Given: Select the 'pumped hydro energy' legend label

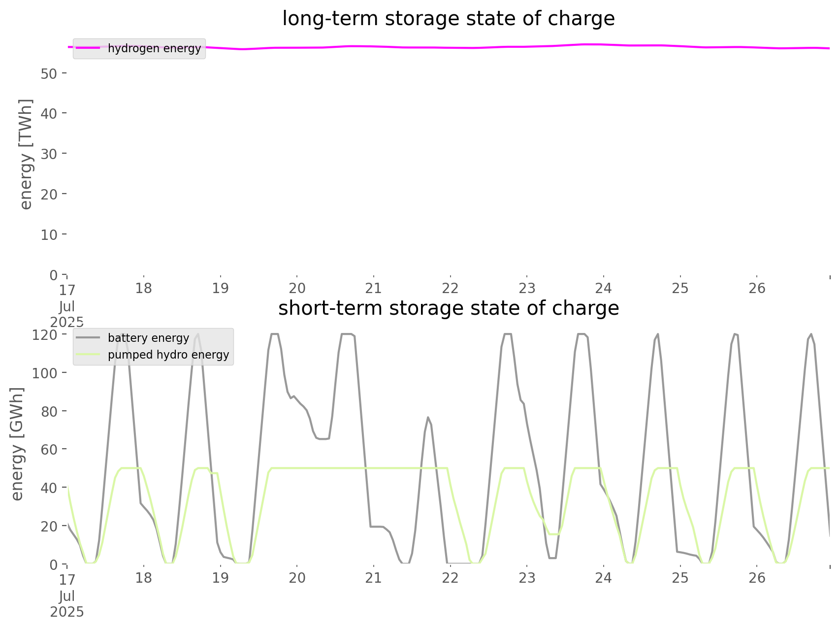Looking at the screenshot, I should 168,355.
